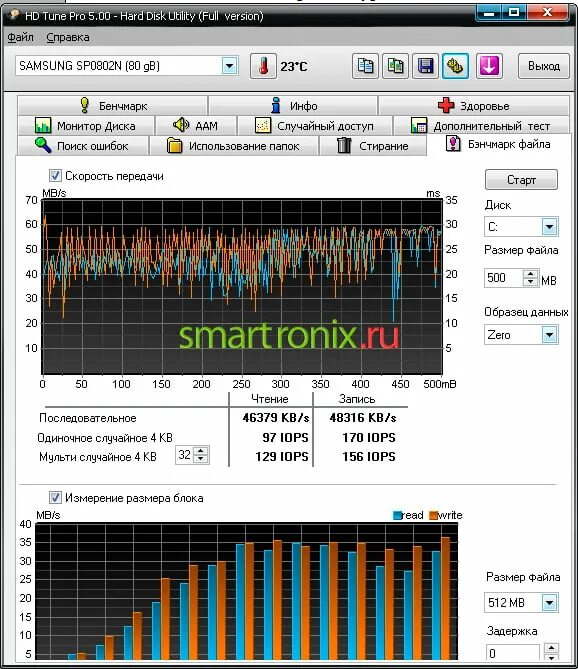Screen dimensions: 578x669
Task: Toggle Скорость передачи checkbox
Action: pyautogui.click(x=55, y=175)
